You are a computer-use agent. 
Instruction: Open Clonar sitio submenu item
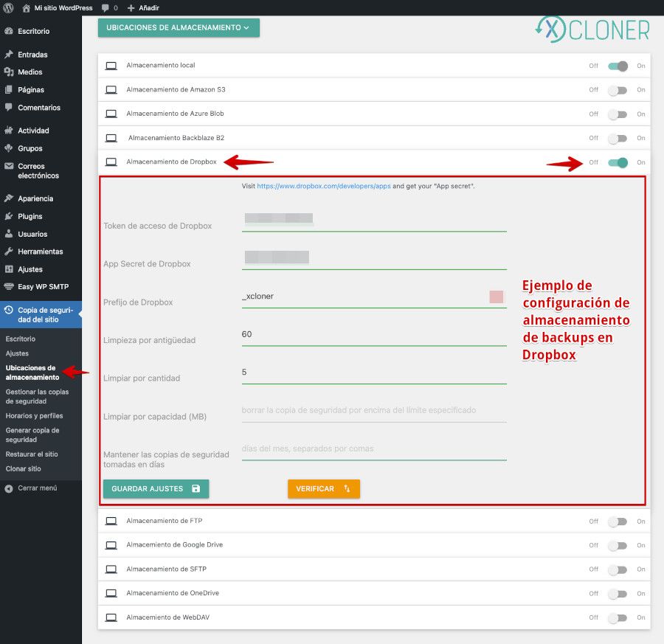[23, 468]
